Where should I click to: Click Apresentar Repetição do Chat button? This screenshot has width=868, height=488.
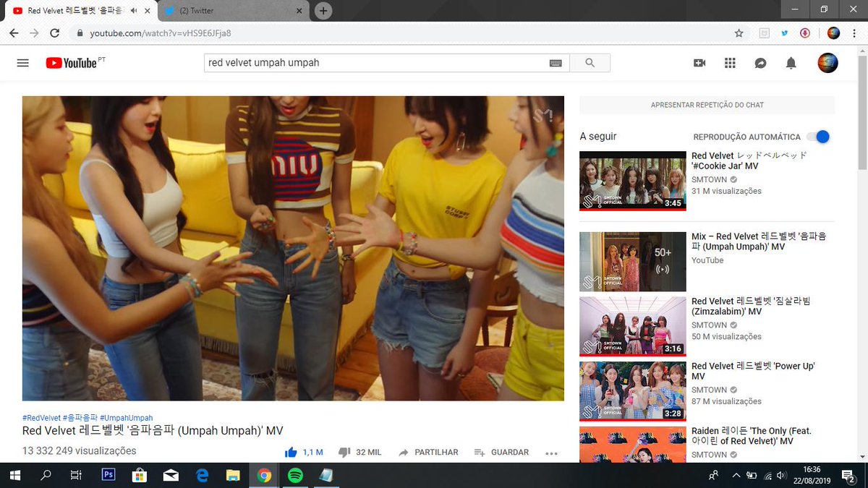point(707,105)
